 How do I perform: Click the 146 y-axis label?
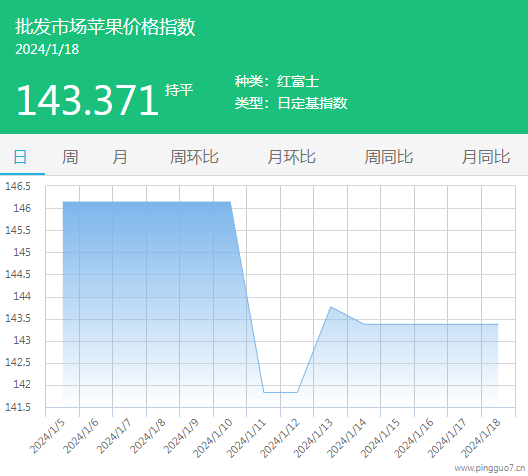22,208
